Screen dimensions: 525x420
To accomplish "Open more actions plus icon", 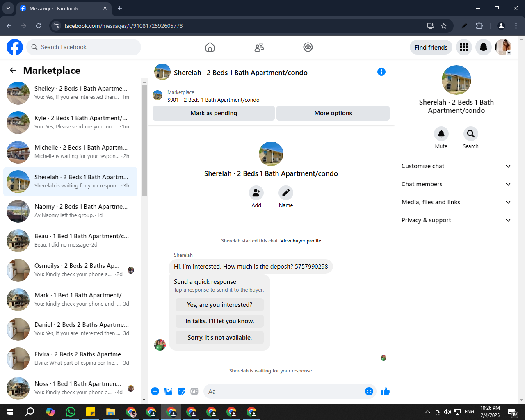I will click(155, 391).
